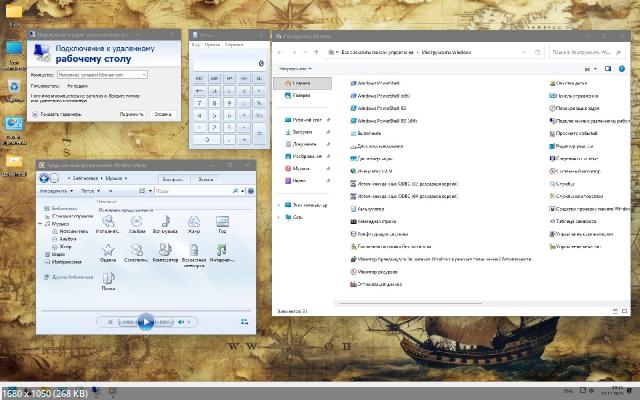Open the Компьютер combo box in Remote Desktop
Viewport: 640px width, 400px height.
pyautogui.click(x=102, y=74)
